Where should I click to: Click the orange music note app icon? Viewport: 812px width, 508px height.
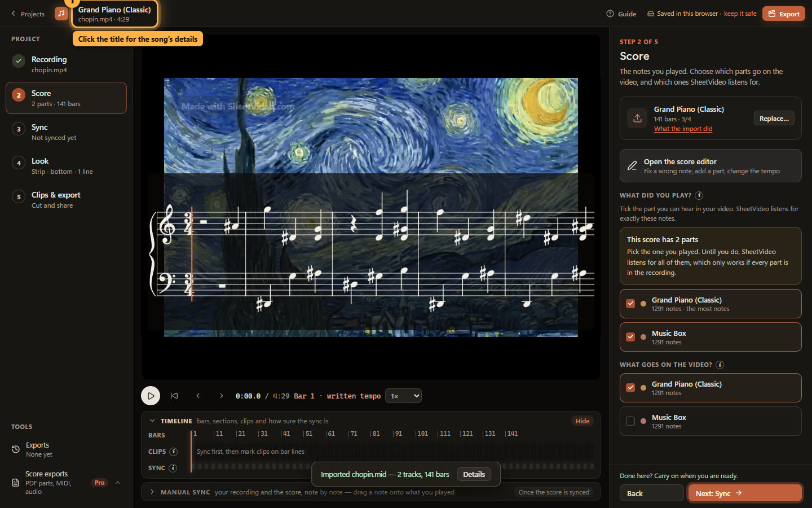(61, 13)
